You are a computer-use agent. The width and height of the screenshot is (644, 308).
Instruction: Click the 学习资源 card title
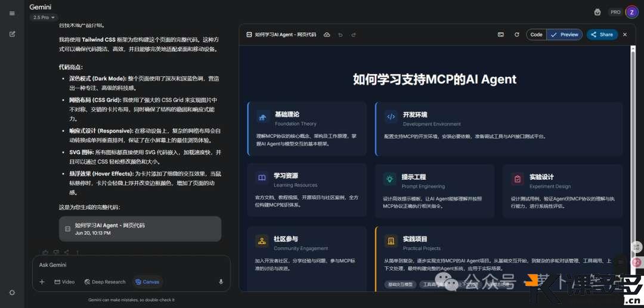pos(286,176)
